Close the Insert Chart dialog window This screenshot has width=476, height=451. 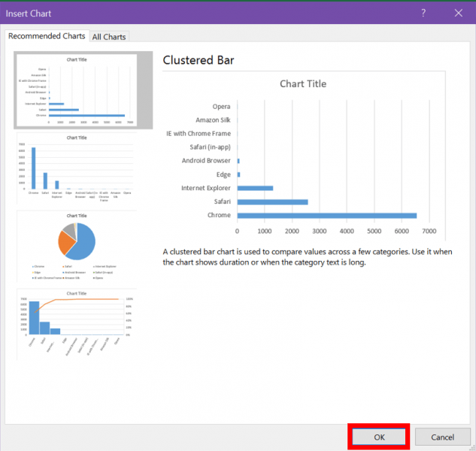pyautogui.click(x=459, y=13)
